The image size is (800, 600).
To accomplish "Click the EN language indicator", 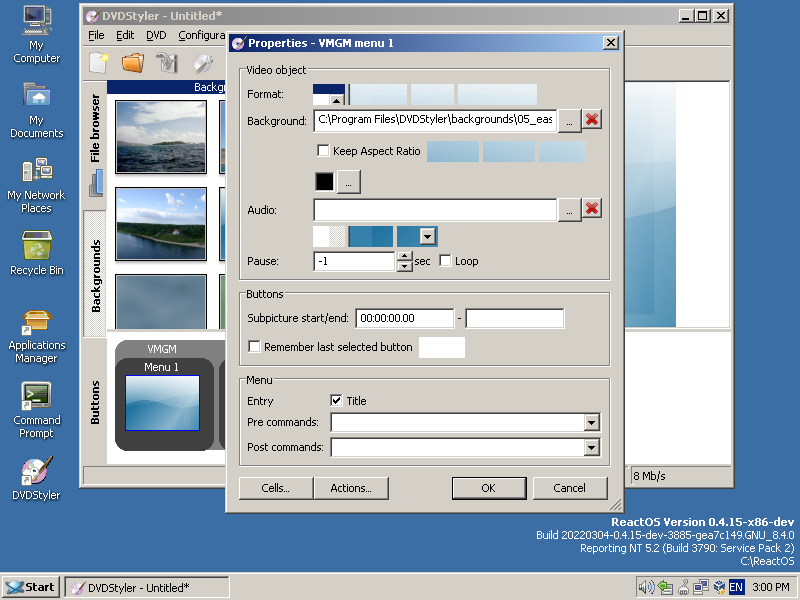I will pos(736,587).
